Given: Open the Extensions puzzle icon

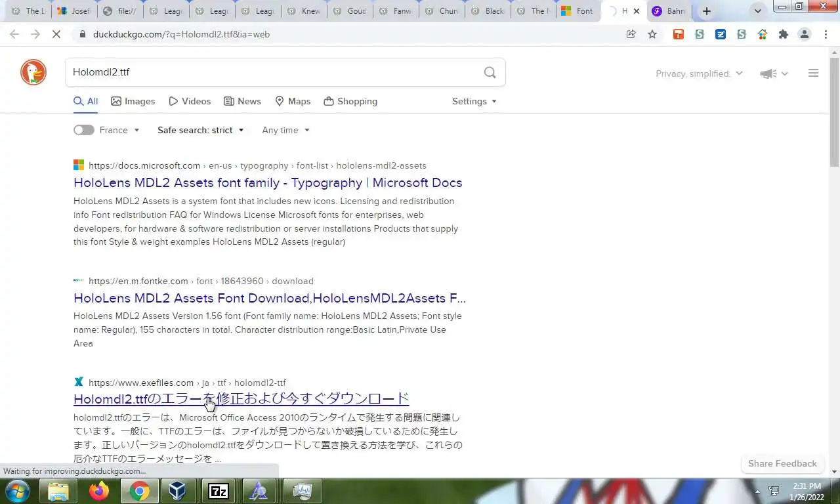Looking at the screenshot, I should click(784, 34).
